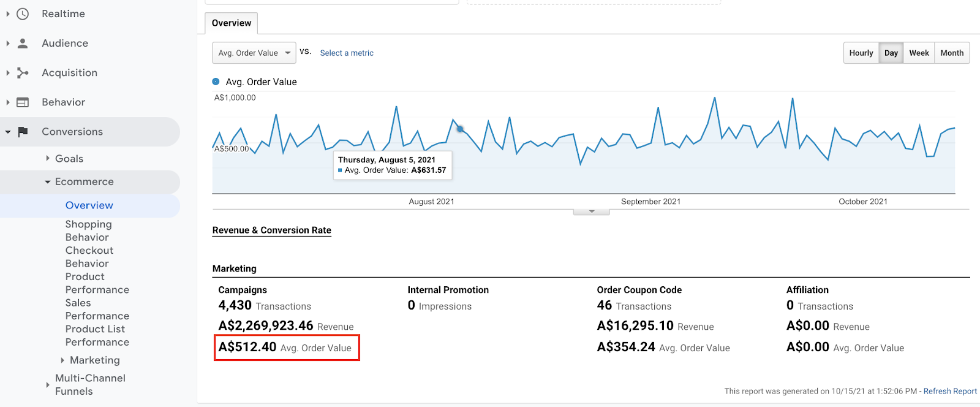Open the Avg. Order Value metric dropdown
Screen dimensions: 980x407
click(x=254, y=53)
